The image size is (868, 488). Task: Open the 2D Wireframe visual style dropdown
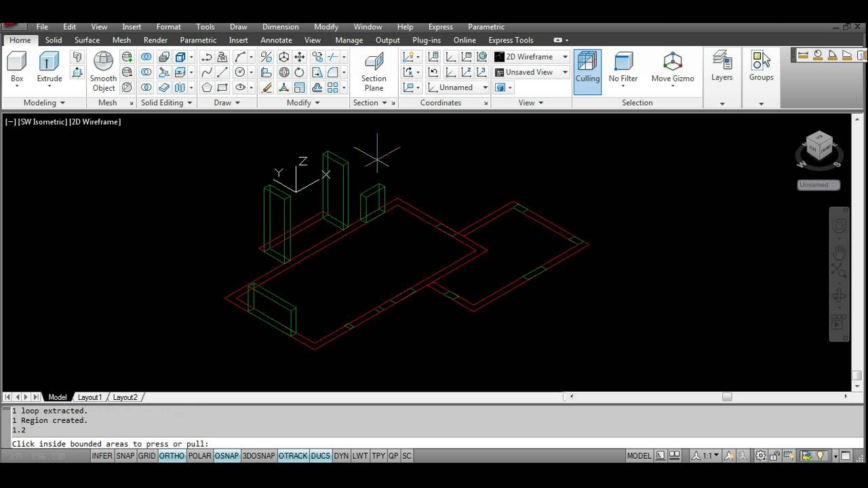532,57
